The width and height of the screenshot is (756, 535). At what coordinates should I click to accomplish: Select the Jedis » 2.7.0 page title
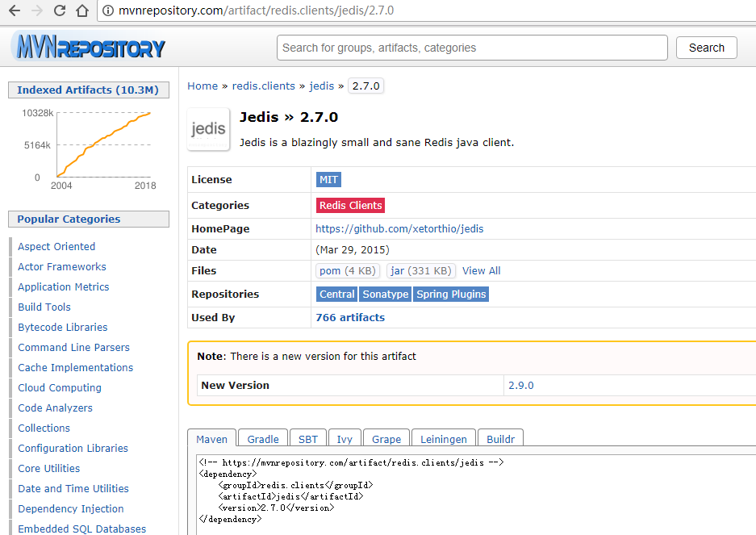[x=289, y=117]
